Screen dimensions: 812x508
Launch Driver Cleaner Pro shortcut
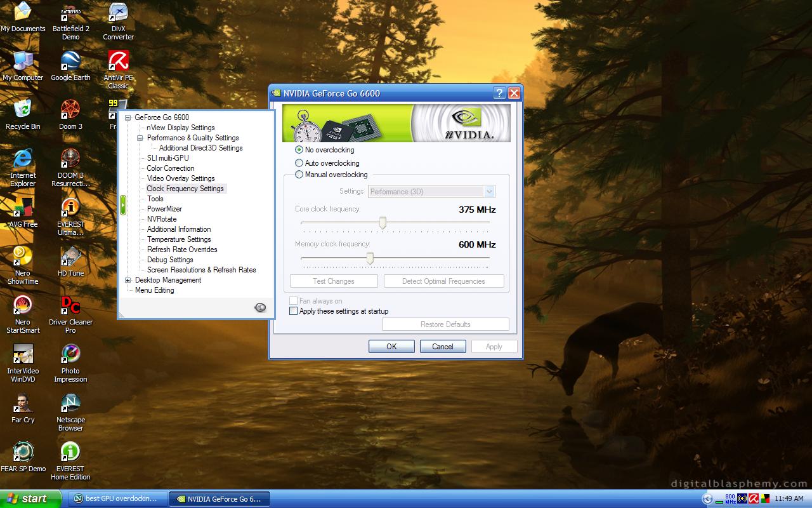click(x=70, y=314)
